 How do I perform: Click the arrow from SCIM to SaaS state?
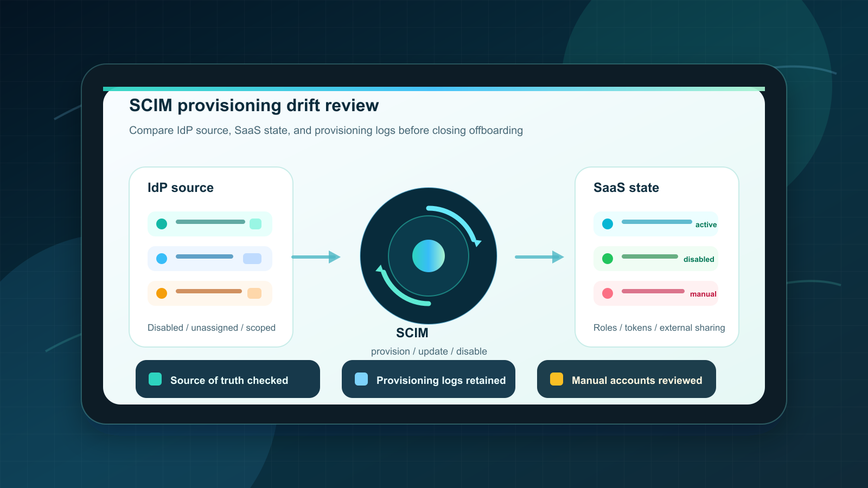[x=540, y=257]
